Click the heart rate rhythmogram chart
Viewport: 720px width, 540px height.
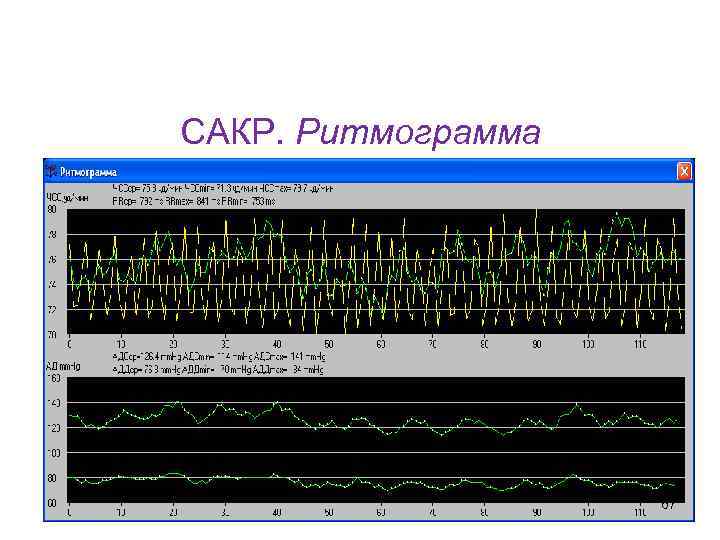pyautogui.click(x=376, y=271)
